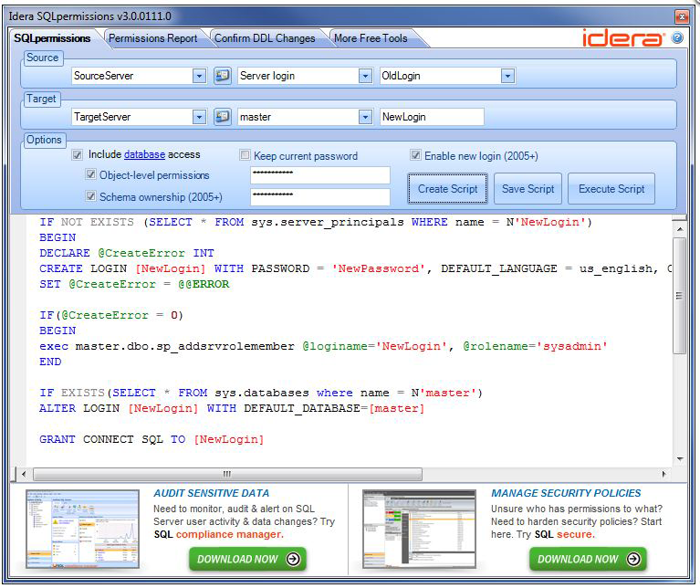700x588 pixels.
Task: Open the master database dropdown
Action: pos(365,117)
